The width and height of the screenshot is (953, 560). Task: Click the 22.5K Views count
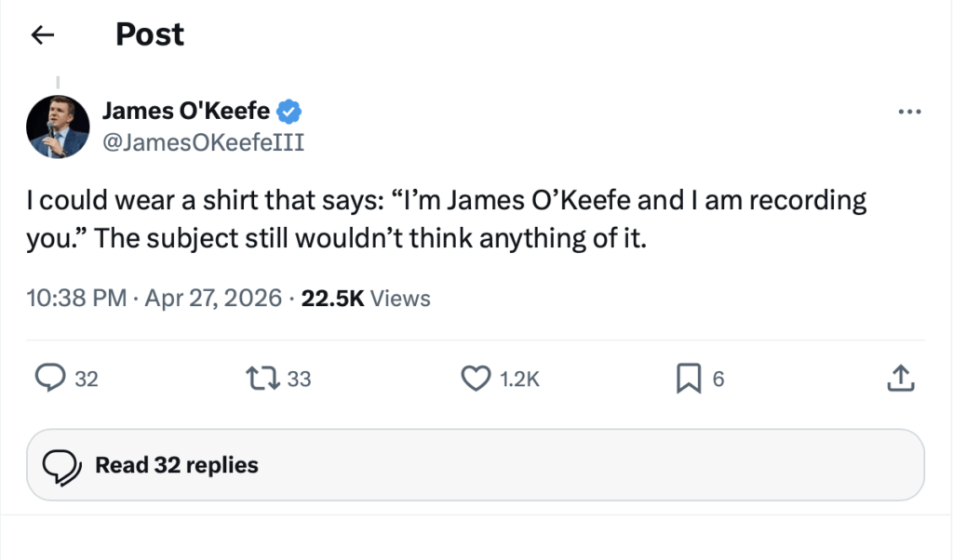[366, 299]
